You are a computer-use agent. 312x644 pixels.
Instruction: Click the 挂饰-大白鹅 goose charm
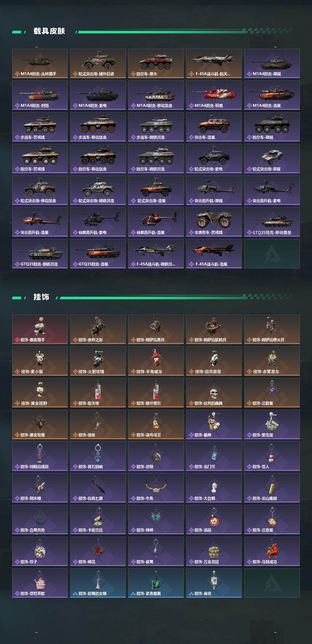[x=214, y=488]
